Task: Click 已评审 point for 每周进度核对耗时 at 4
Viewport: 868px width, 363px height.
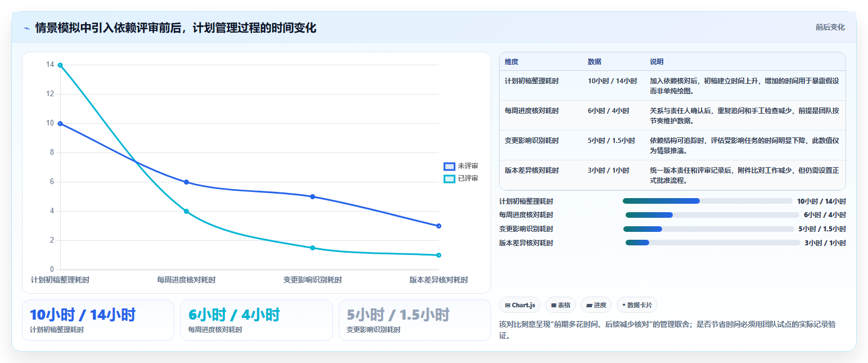Action: click(x=186, y=212)
